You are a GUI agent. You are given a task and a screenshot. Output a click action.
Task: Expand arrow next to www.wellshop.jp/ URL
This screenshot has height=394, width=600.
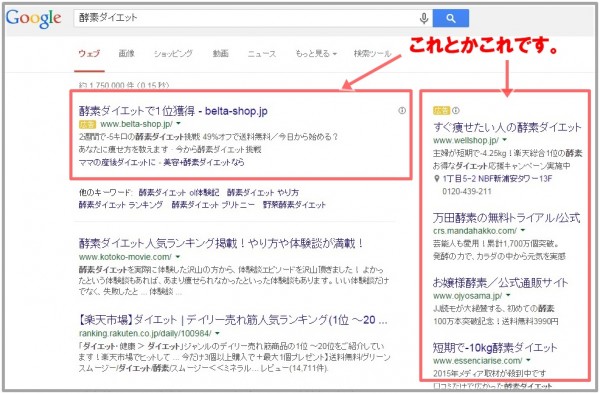(505, 140)
